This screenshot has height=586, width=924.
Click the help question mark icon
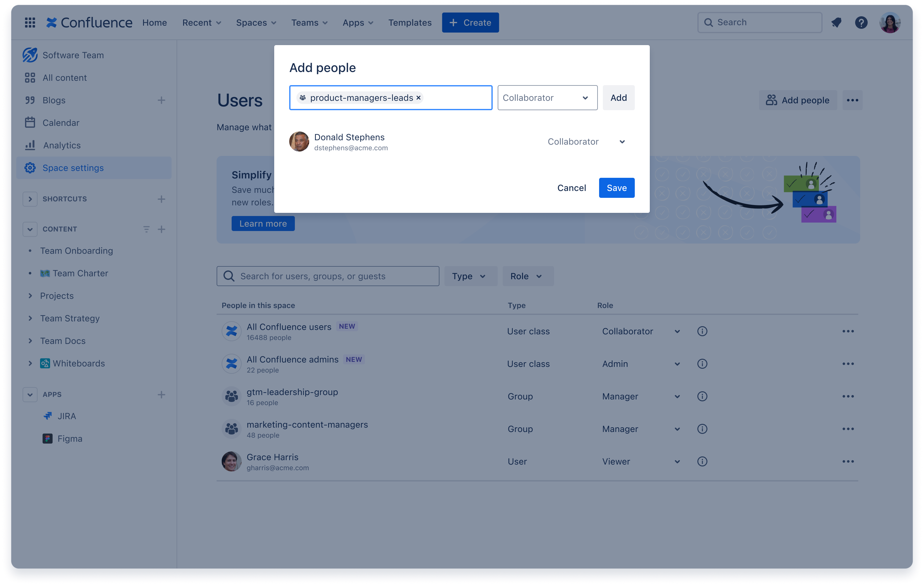click(861, 22)
